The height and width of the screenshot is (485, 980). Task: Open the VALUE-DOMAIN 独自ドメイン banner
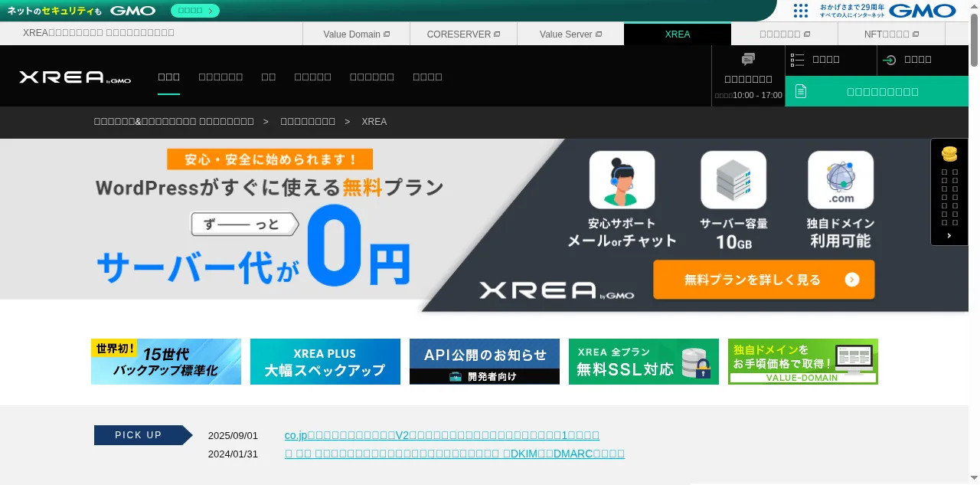(803, 362)
